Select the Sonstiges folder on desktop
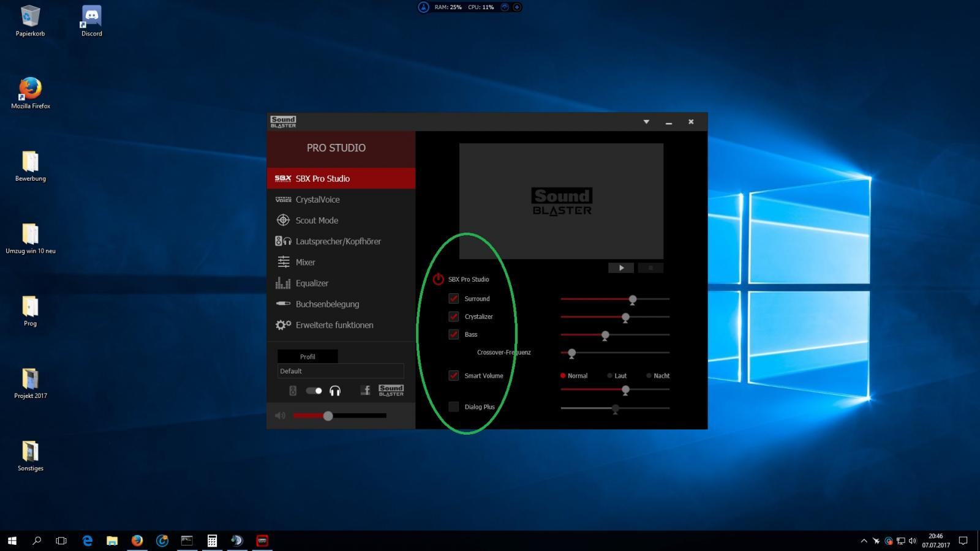This screenshot has height=551, width=980. click(30, 455)
